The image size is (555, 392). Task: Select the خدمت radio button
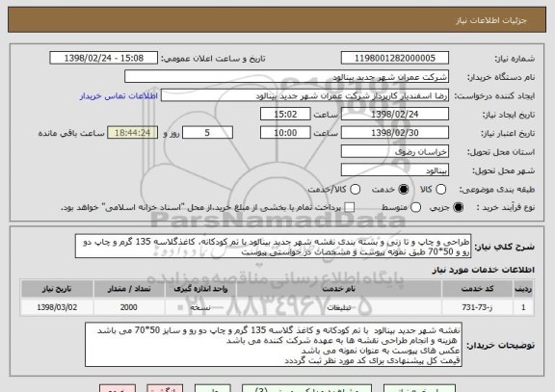[x=404, y=190]
